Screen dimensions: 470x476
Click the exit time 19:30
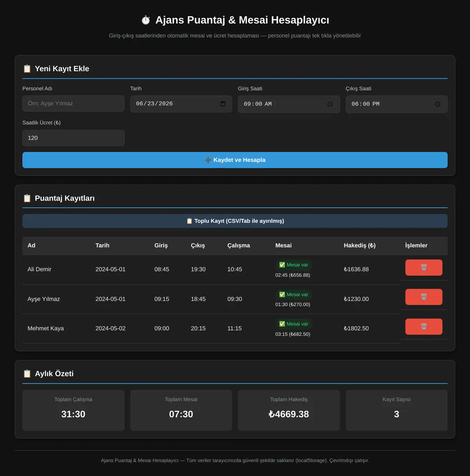(x=198, y=269)
